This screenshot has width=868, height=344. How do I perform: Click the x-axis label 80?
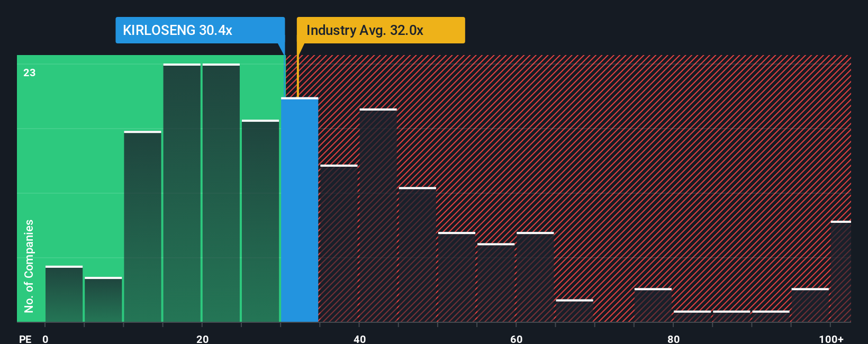[673, 339]
